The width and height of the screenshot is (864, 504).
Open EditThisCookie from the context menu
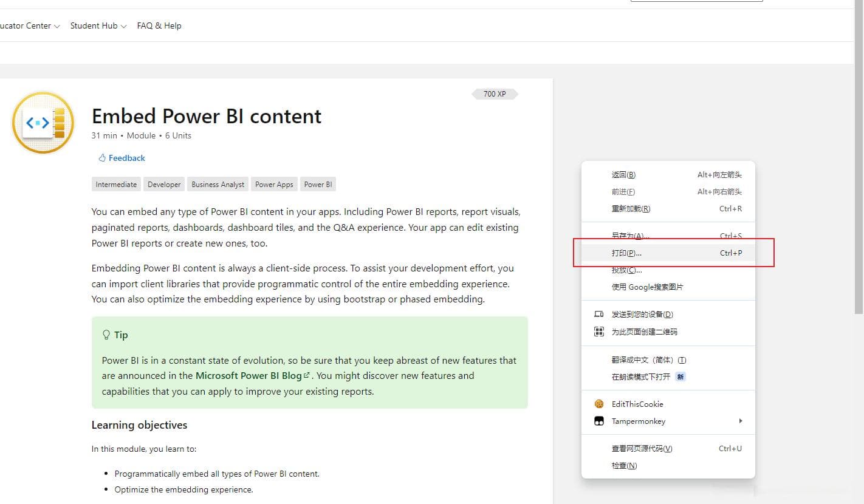[668, 404]
